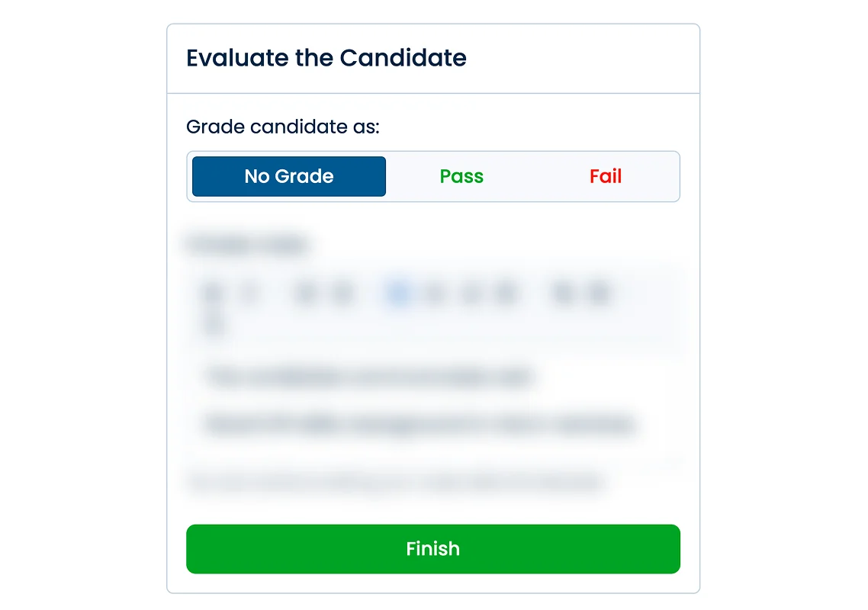This screenshot has width=868, height=610.
Task: Click the Finish button
Action: (432, 548)
